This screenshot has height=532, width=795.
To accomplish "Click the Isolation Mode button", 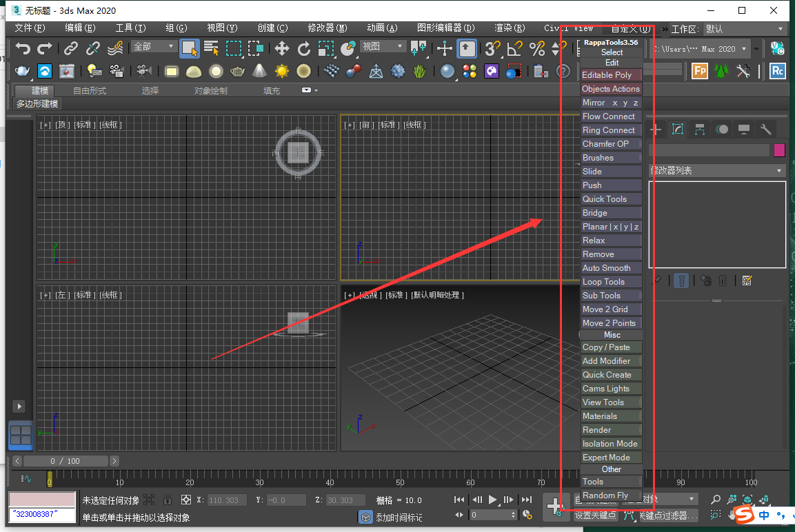I will click(x=612, y=444).
